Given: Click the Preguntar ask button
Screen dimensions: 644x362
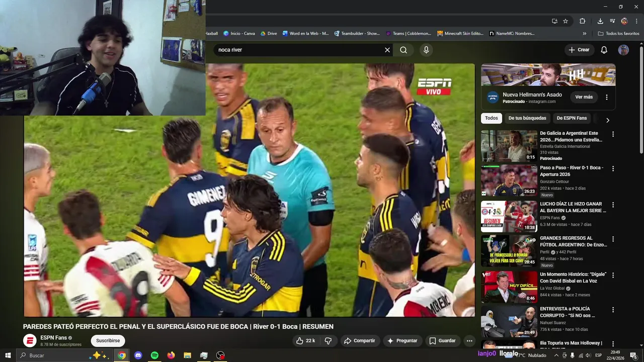Looking at the screenshot, I should [402, 340].
